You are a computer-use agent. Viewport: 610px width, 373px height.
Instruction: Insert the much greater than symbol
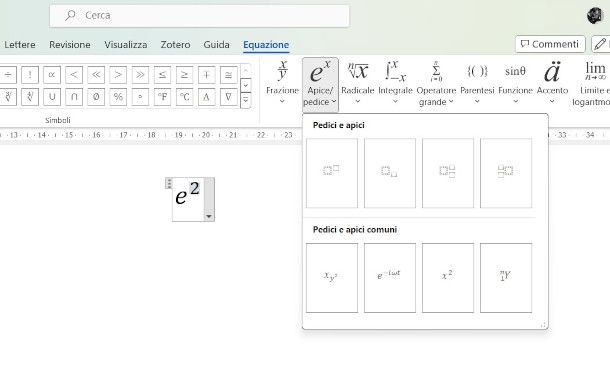pos(140,74)
